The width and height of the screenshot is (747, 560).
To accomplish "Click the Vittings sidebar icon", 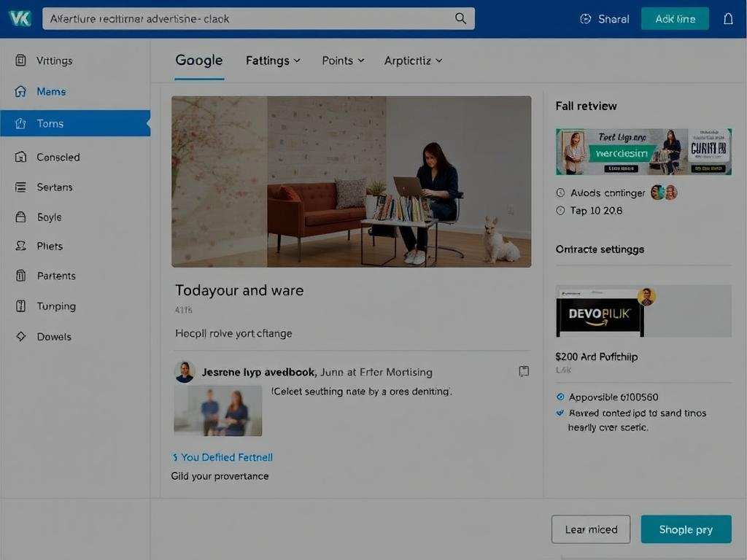I will [x=20, y=61].
